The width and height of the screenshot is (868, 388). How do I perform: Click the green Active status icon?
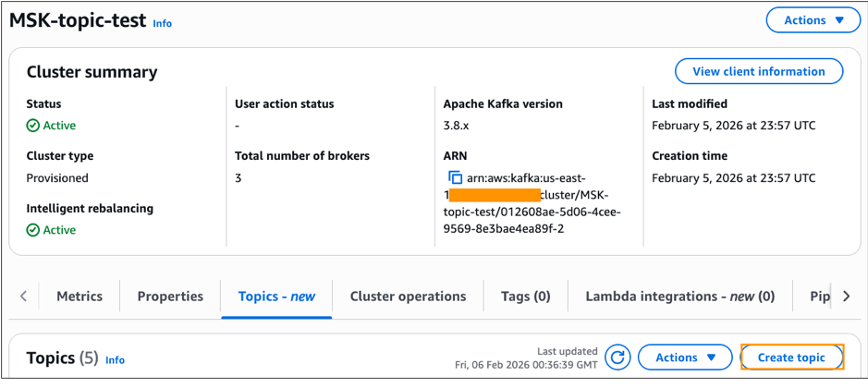point(33,126)
